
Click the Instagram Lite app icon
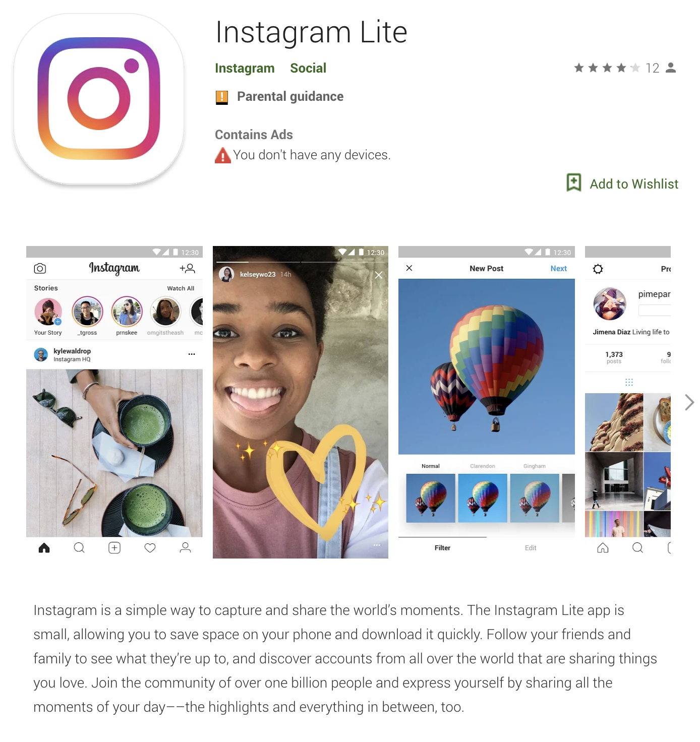coord(99,99)
